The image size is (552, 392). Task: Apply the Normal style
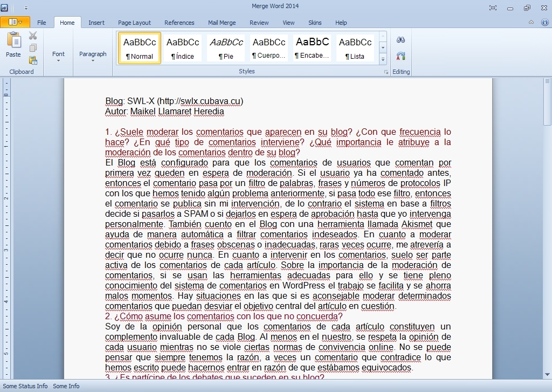pos(140,48)
